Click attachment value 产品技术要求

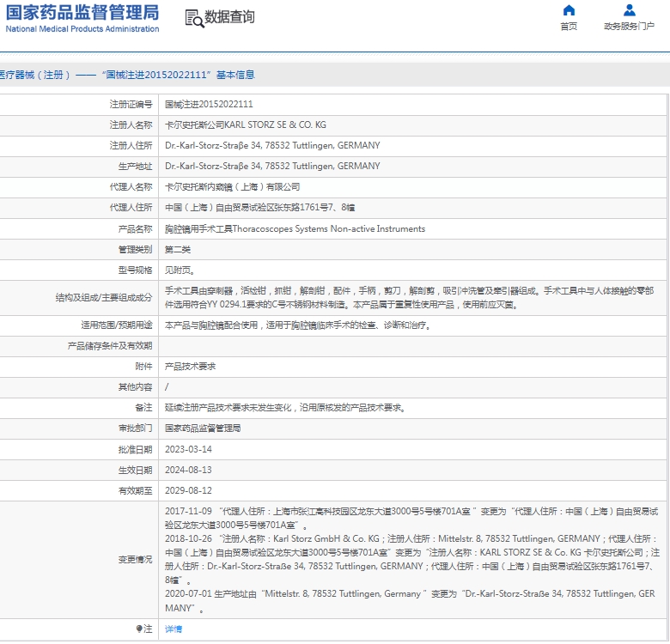click(x=190, y=367)
